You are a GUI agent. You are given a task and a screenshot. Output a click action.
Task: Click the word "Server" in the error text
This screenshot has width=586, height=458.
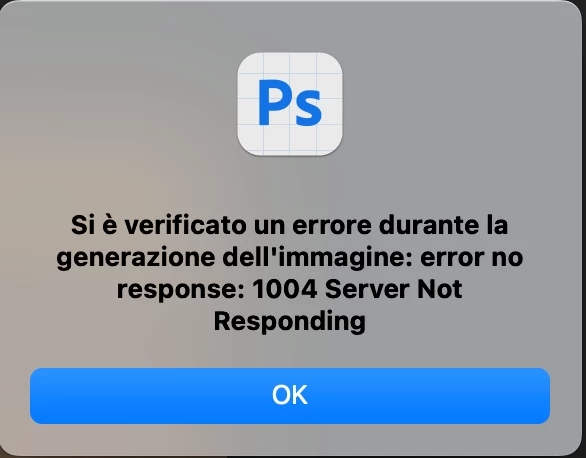pos(367,289)
